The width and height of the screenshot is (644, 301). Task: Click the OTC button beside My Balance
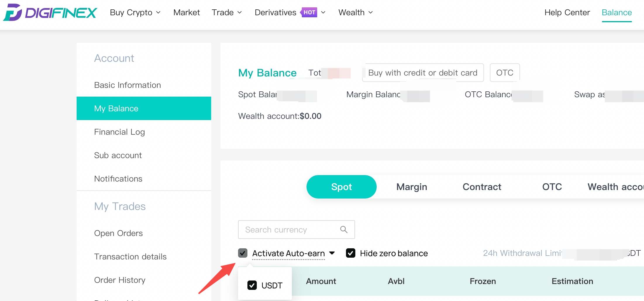point(505,73)
